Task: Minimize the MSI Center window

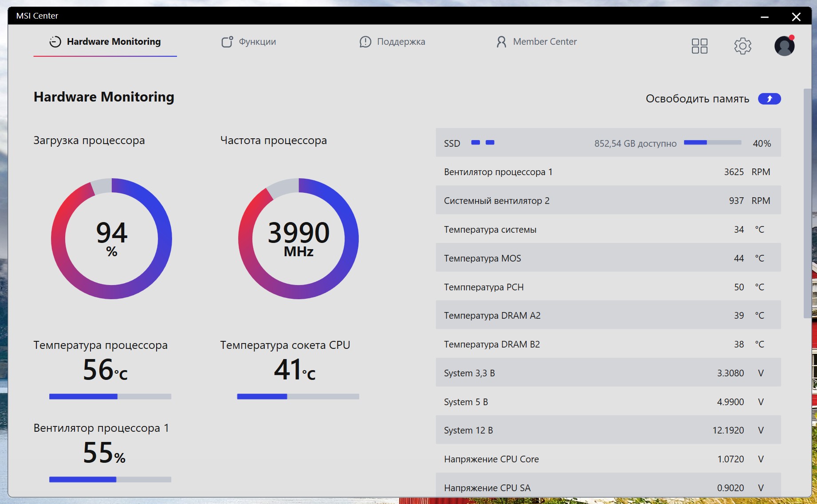Action: click(x=764, y=16)
